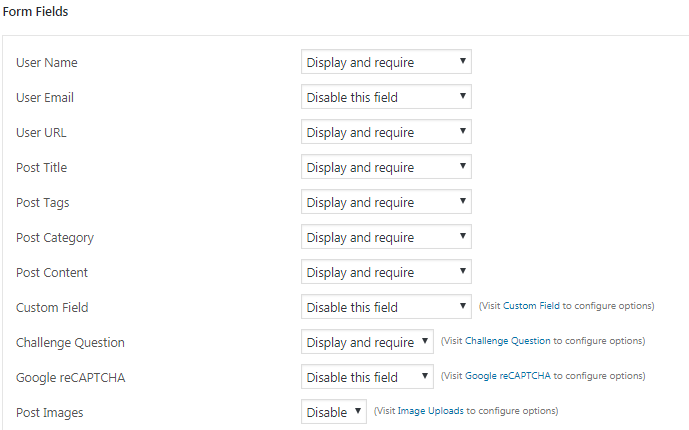Image resolution: width=689 pixels, height=430 pixels.
Task: Click the User Email label
Action: 45,98
